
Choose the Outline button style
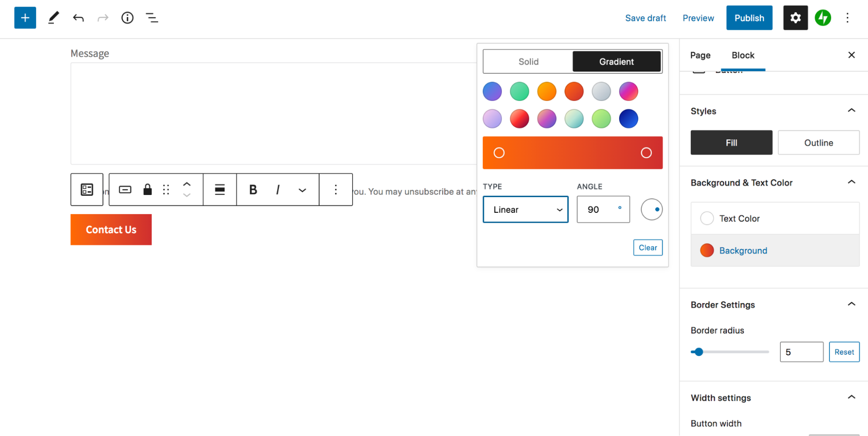click(818, 142)
